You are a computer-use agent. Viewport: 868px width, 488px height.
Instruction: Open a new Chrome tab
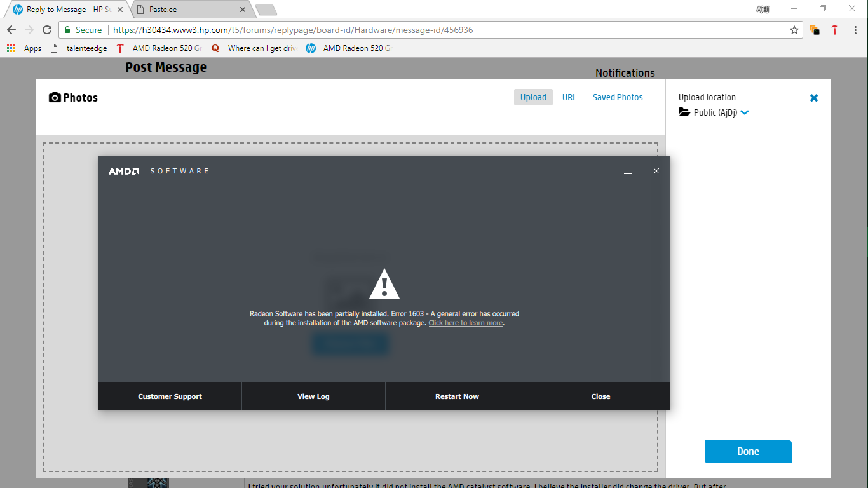pos(266,10)
